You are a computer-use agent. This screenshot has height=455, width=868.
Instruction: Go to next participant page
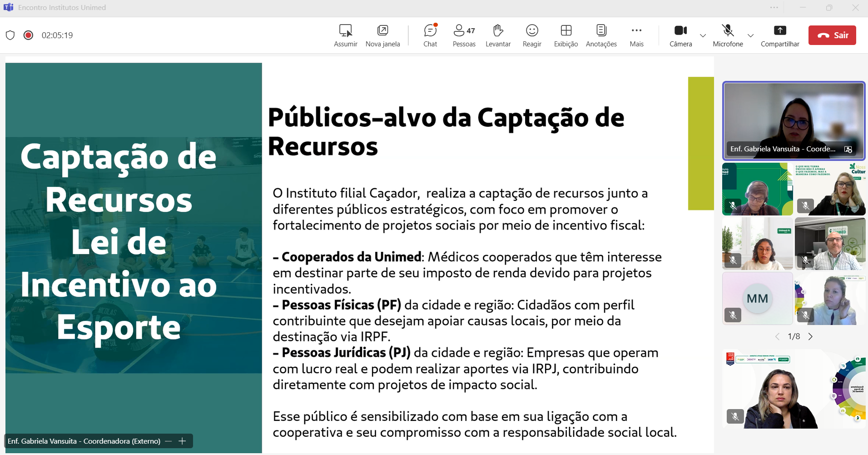click(810, 337)
